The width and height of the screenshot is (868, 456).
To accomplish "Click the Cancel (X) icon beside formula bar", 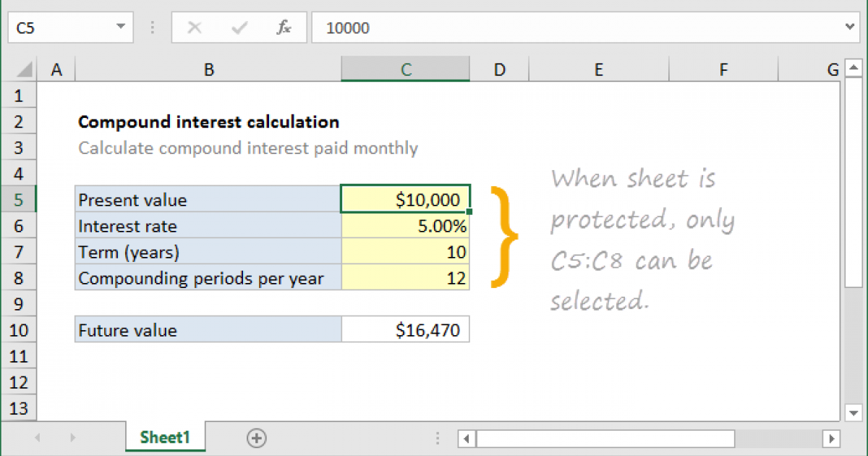I will [194, 28].
